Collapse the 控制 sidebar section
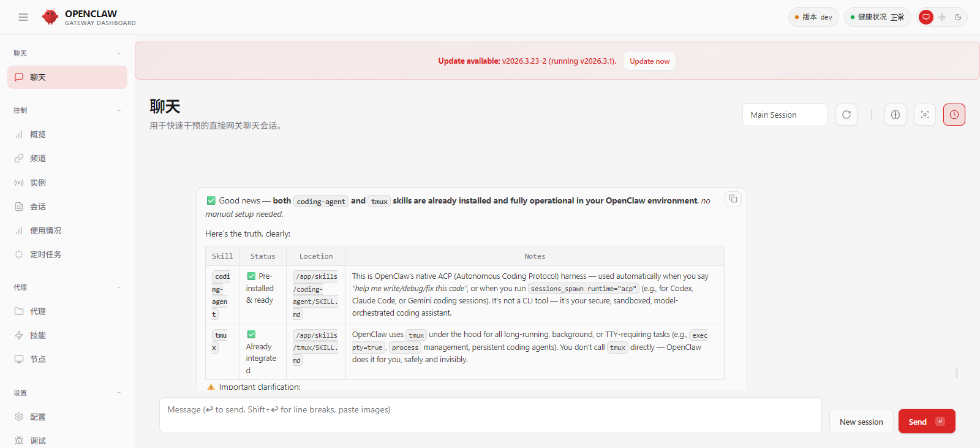This screenshot has height=448, width=980. tap(119, 110)
